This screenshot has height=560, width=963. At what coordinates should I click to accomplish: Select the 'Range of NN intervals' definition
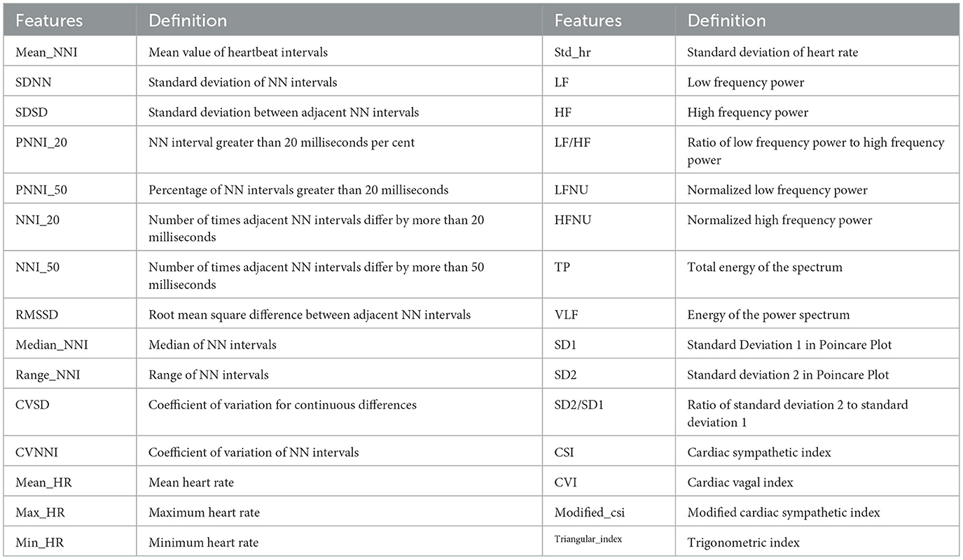[208, 375]
